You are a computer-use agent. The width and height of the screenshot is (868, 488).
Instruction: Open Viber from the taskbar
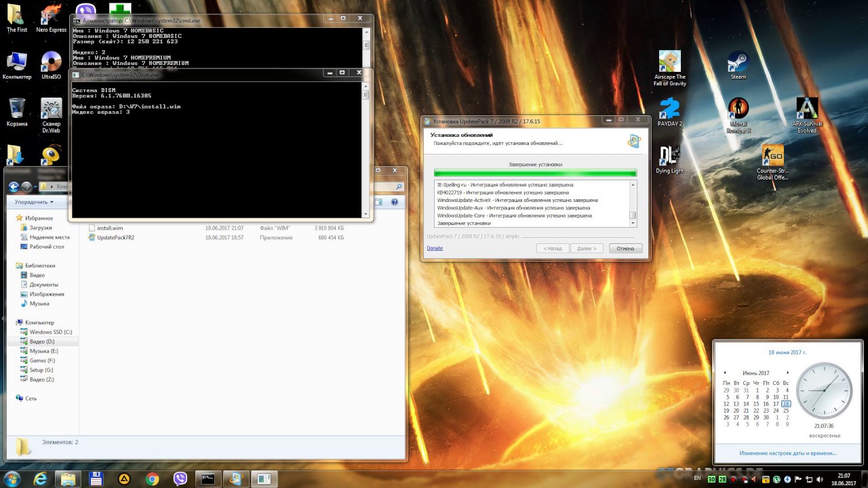(180, 479)
